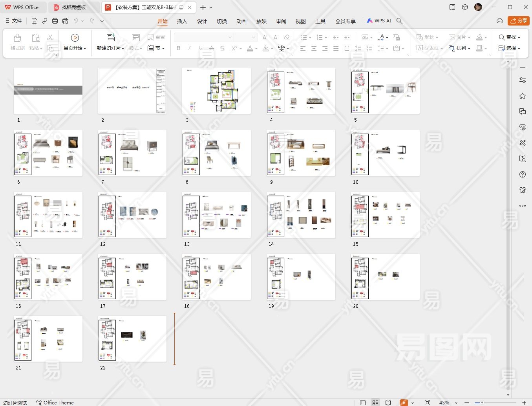Click the Print icon in quick access bar
This screenshot has width=532, height=406.
[x=55, y=21]
